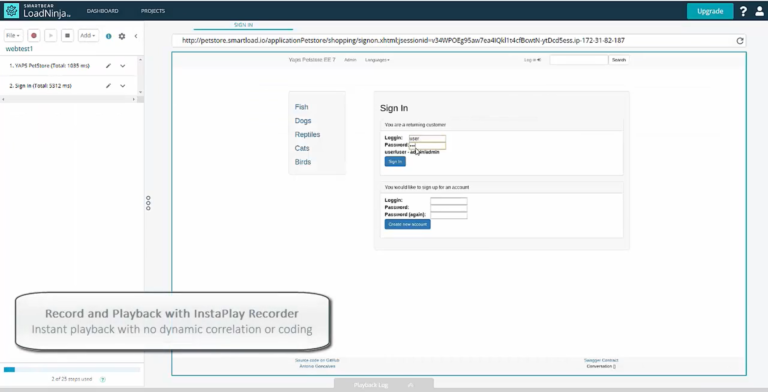Click the webtest1 script name
768x392 pixels.
click(x=19, y=49)
